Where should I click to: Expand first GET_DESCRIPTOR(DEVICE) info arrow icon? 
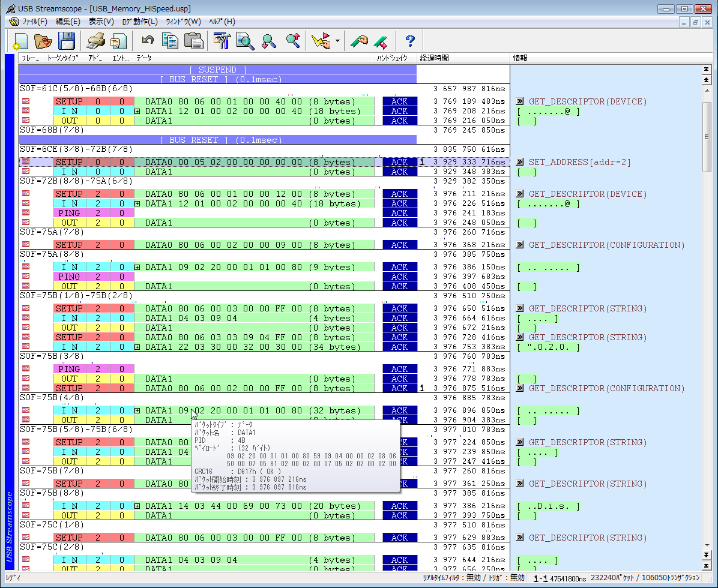(x=520, y=101)
